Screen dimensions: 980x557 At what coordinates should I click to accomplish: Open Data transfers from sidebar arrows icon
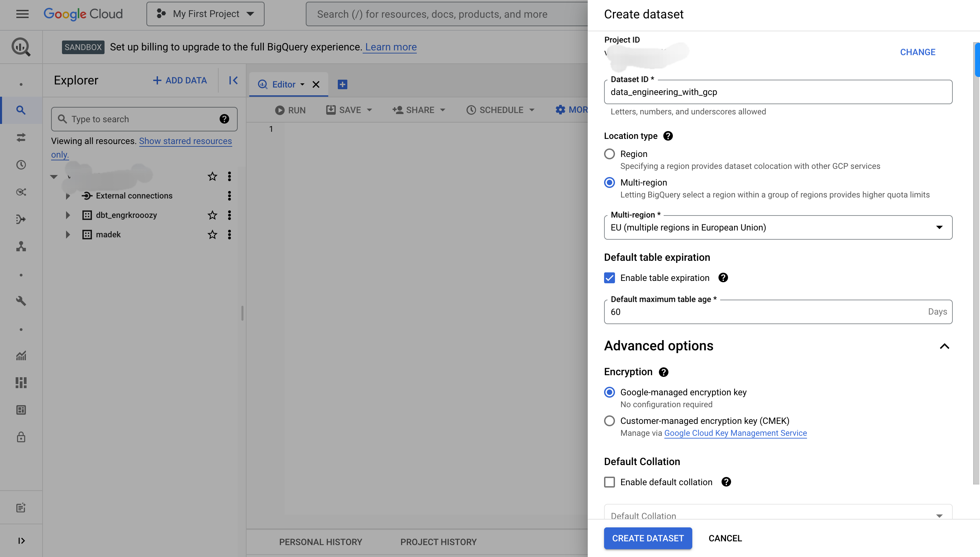click(21, 137)
